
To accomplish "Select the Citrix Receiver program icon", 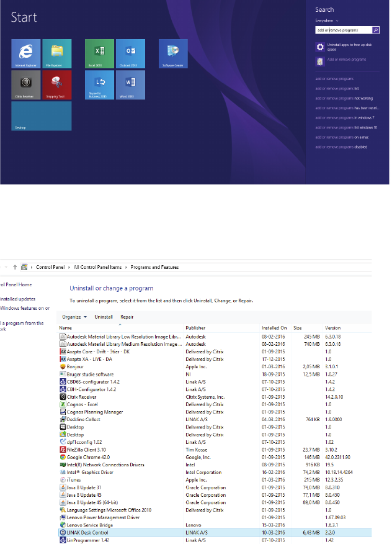I will (x=63, y=397).
